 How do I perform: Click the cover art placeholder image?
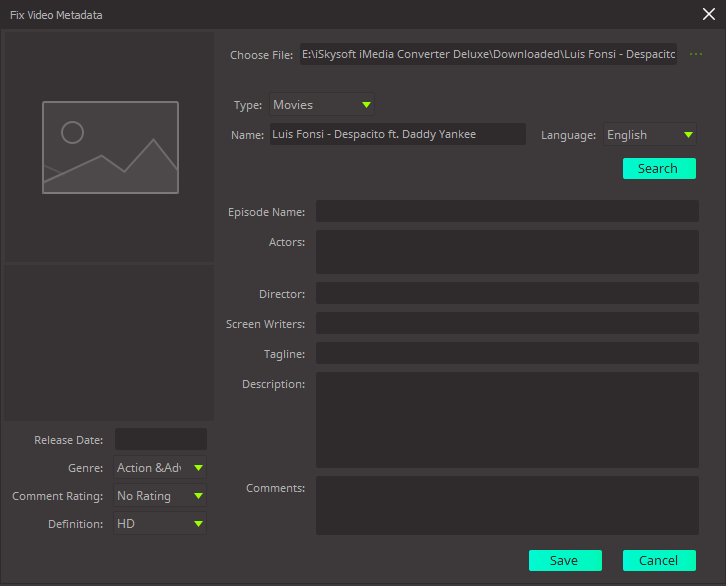pos(110,147)
